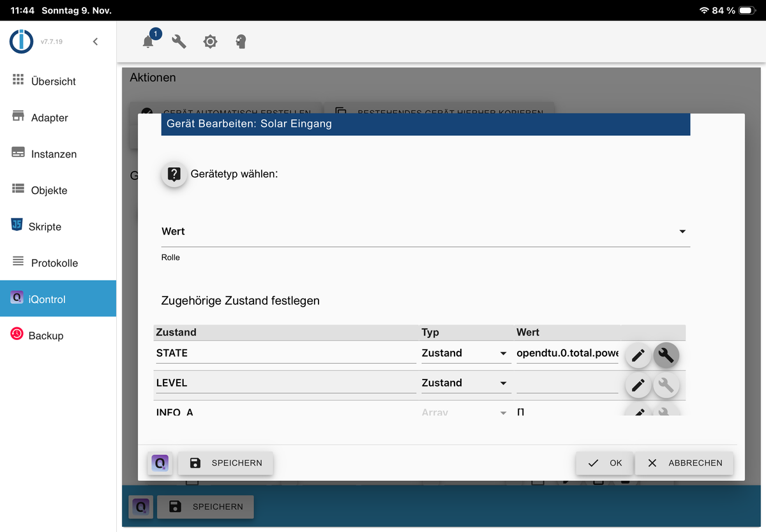Image resolution: width=766 pixels, height=532 pixels.
Task: Click iQontrol icon in the bottom page bar
Action: click(141, 506)
